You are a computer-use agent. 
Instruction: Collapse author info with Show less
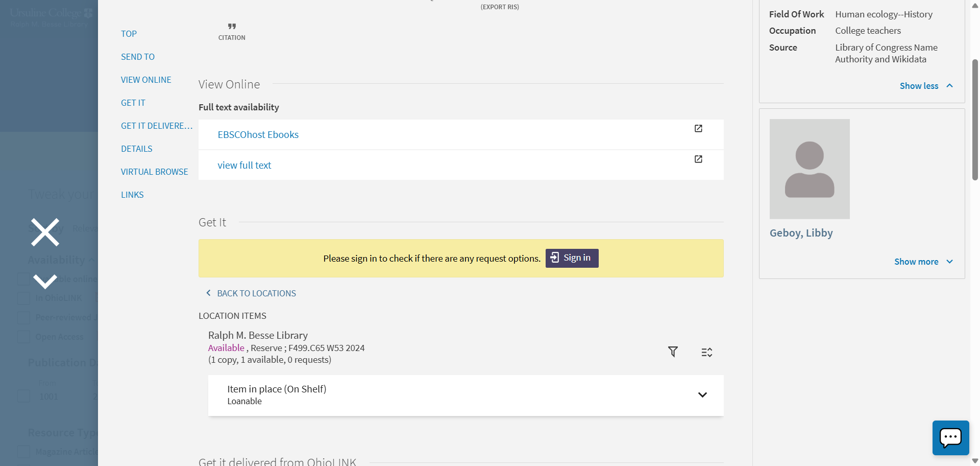pos(926,86)
